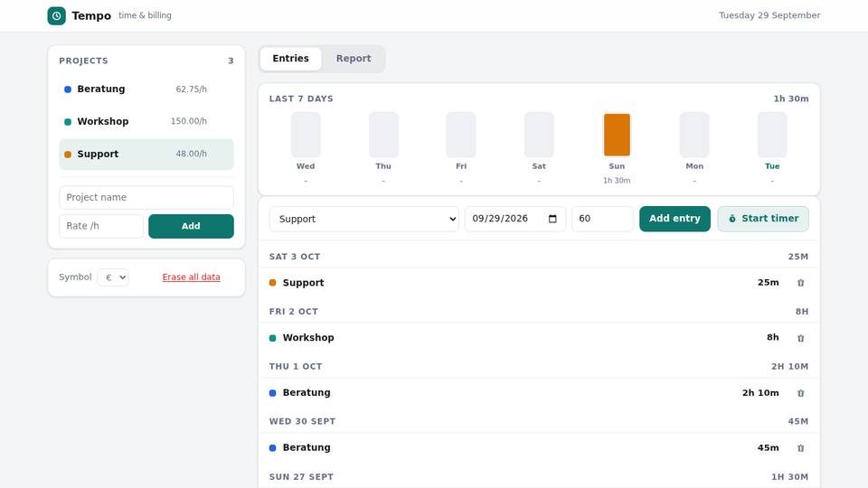Click the orange dot beside Support project
This screenshot has width=868, height=488.
68,155
